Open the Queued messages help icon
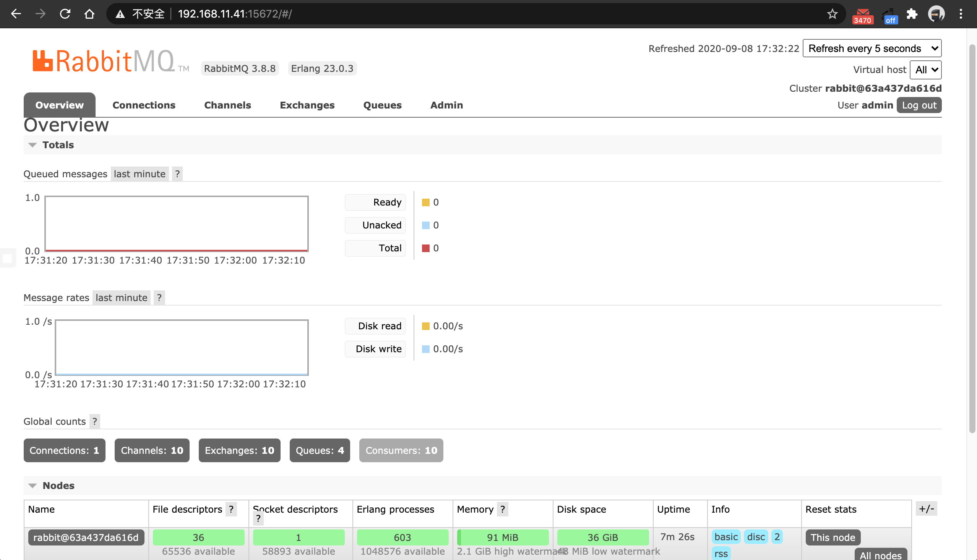This screenshot has height=560, width=977. tap(177, 174)
